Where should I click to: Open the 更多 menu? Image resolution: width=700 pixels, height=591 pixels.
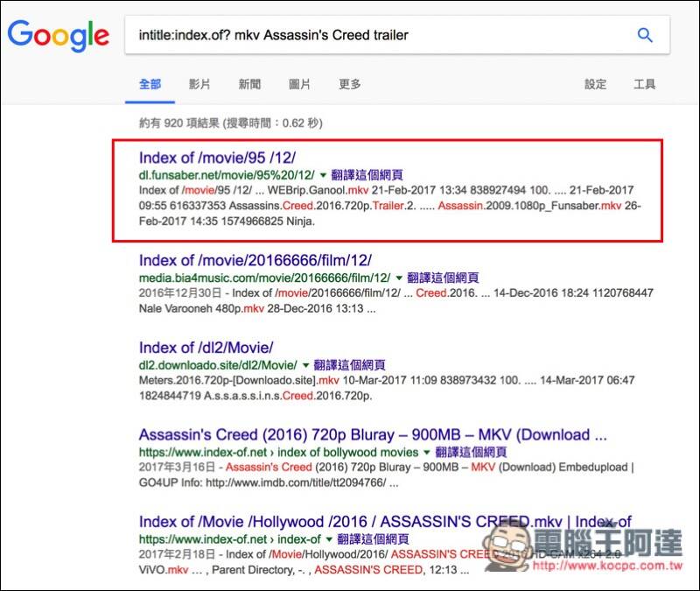tap(349, 84)
